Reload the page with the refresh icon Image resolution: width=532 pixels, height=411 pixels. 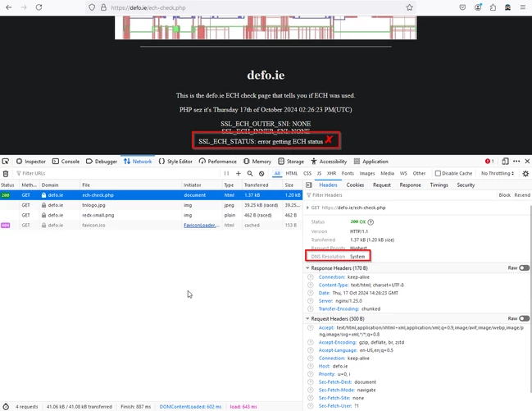[39, 7]
